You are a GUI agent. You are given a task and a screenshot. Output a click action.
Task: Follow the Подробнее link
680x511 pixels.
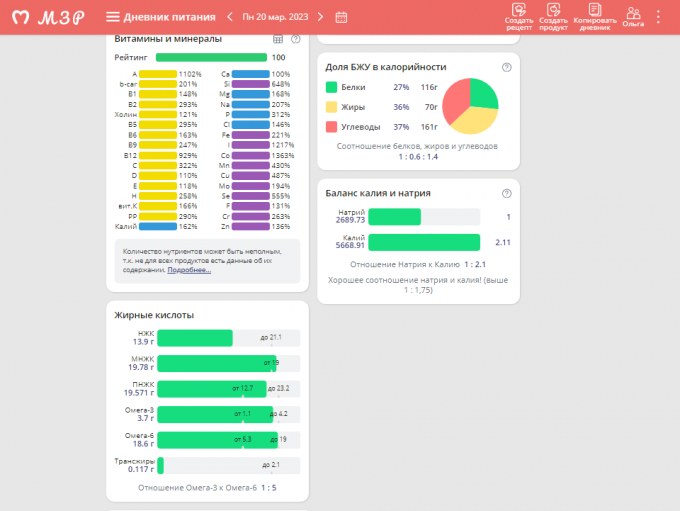(x=189, y=270)
